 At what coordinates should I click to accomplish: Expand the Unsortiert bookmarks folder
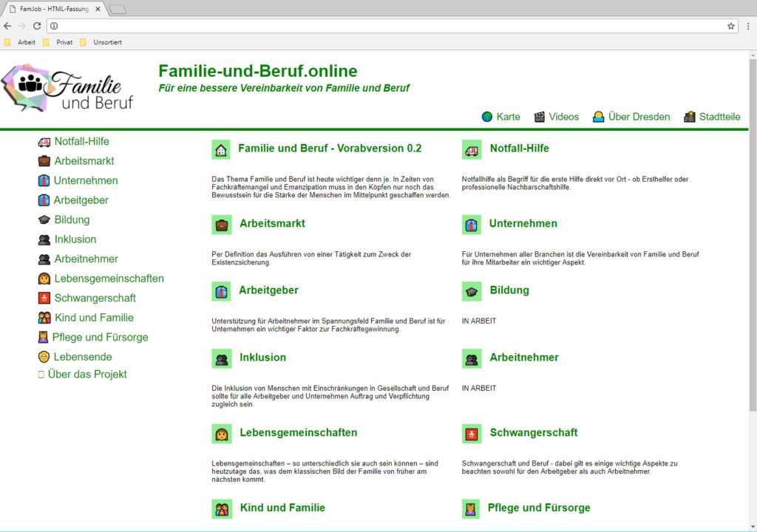point(101,42)
